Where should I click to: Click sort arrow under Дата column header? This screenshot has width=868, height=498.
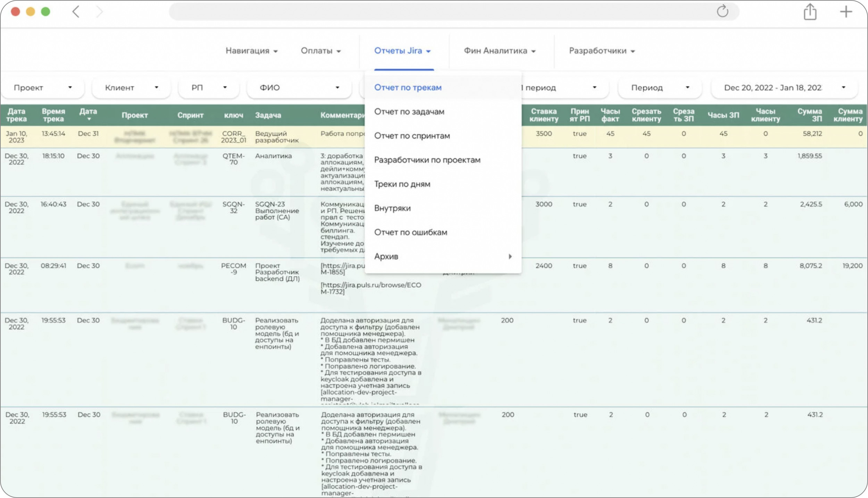click(89, 119)
